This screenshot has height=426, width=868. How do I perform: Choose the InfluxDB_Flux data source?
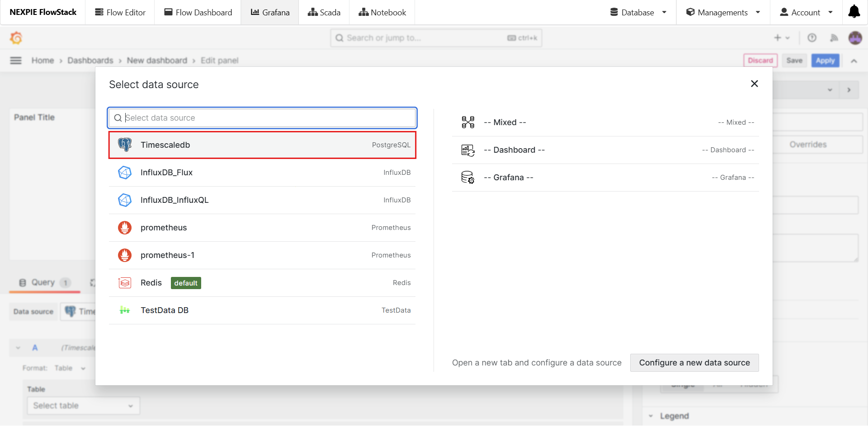[262, 173]
